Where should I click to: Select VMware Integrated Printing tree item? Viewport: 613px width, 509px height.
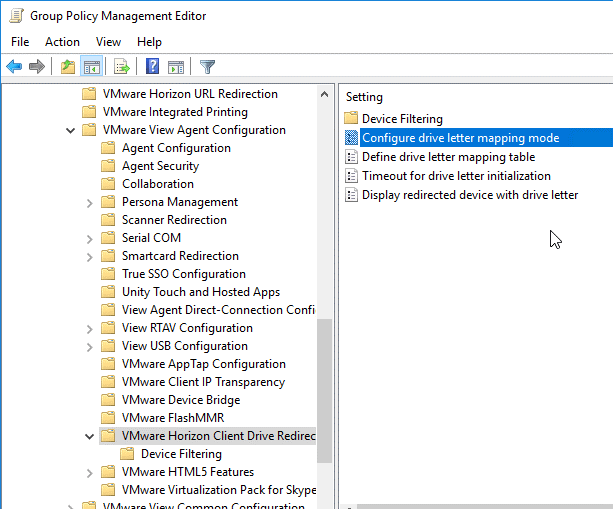175,112
